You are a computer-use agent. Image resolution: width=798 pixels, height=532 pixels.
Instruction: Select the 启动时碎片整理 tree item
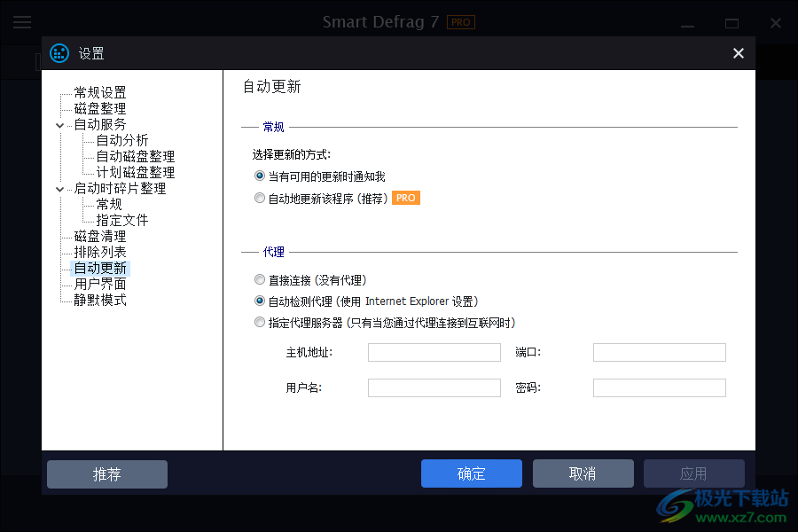pyautogui.click(x=120, y=188)
